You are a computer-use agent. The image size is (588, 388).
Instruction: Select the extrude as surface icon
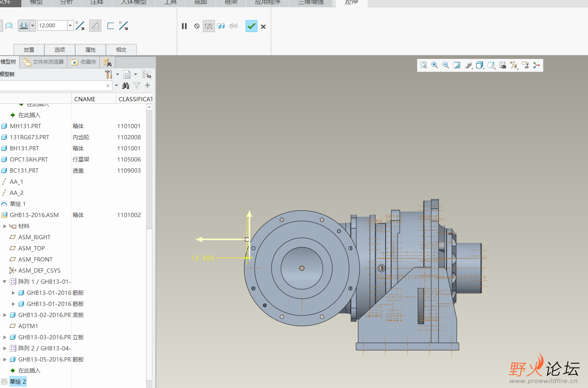9,26
